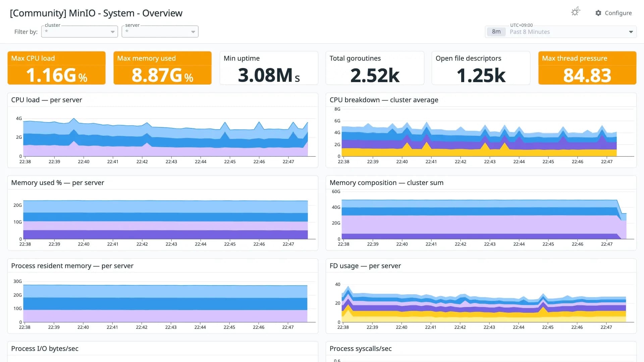Expand the server filter dropdown
This screenshot has height=362, width=644.
coord(160,32)
